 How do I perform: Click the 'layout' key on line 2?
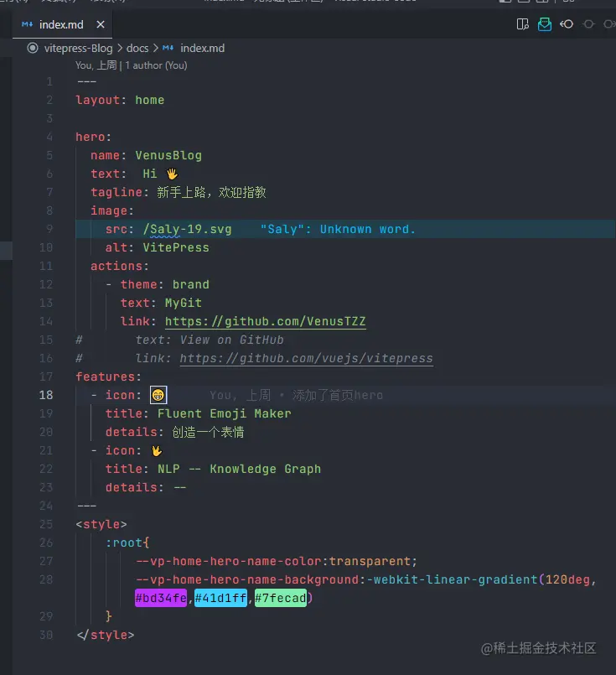tap(98, 101)
